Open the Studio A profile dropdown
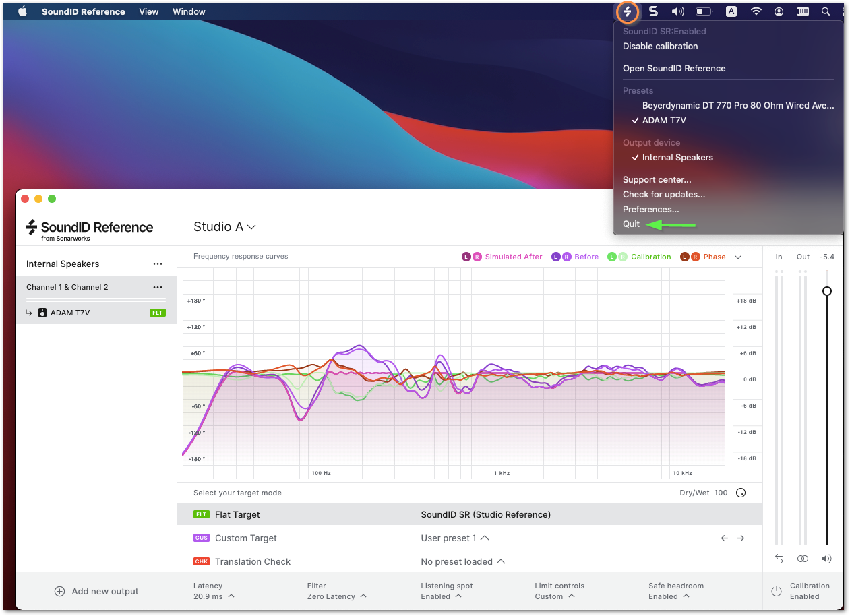 [x=224, y=227]
